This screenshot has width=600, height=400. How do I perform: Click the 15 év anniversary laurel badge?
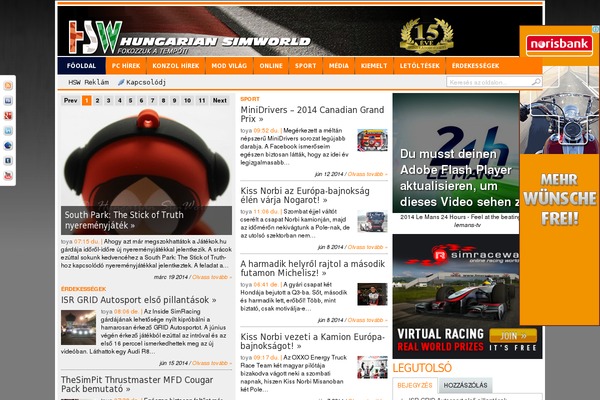[427, 35]
